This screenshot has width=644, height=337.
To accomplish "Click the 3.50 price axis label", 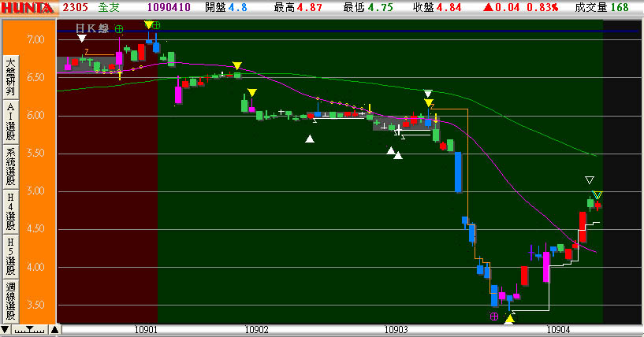I will pyautogui.click(x=35, y=305).
